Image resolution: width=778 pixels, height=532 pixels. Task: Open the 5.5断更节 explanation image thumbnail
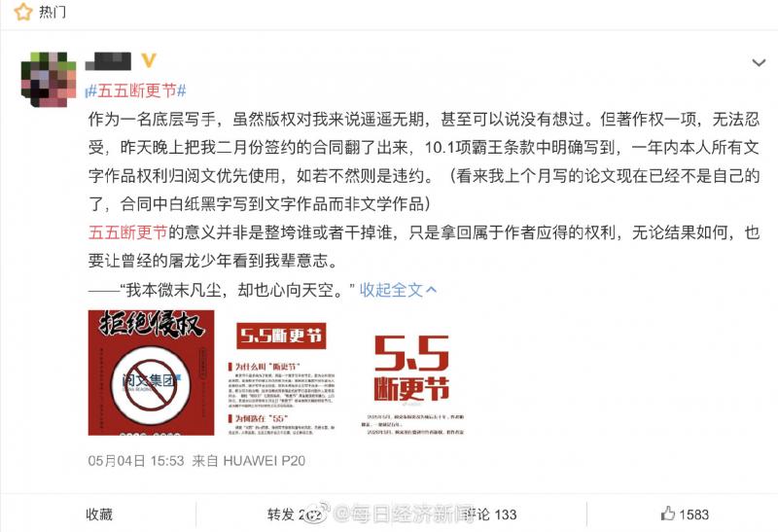[281, 372]
